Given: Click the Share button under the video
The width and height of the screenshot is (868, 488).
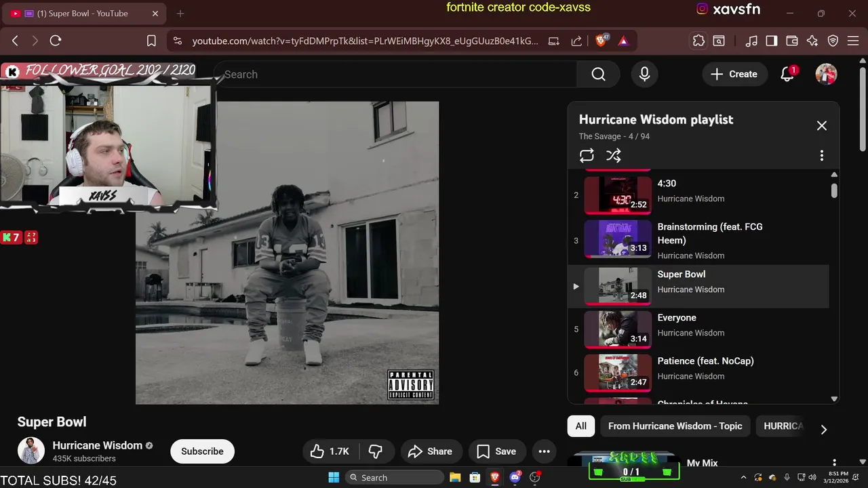Looking at the screenshot, I should (x=431, y=451).
